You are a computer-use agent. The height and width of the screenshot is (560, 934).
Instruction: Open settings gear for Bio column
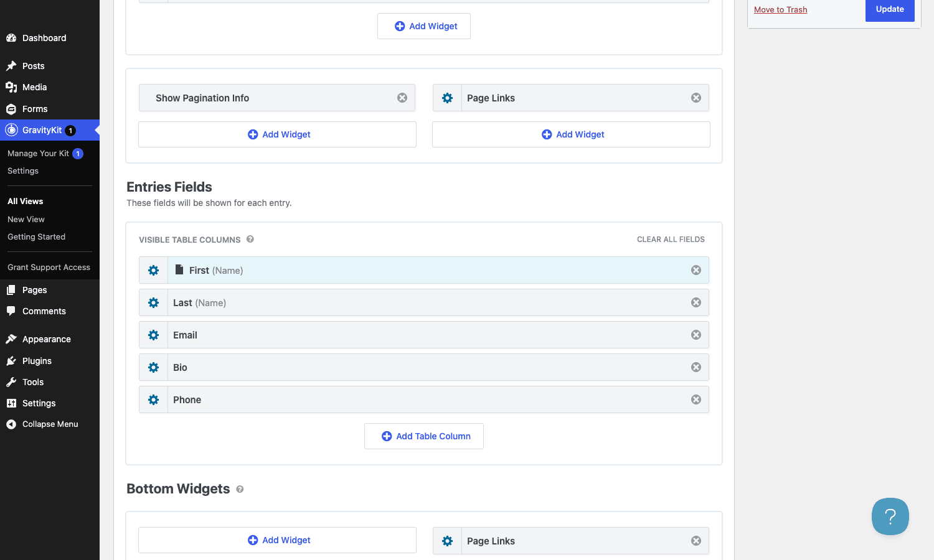coord(153,367)
